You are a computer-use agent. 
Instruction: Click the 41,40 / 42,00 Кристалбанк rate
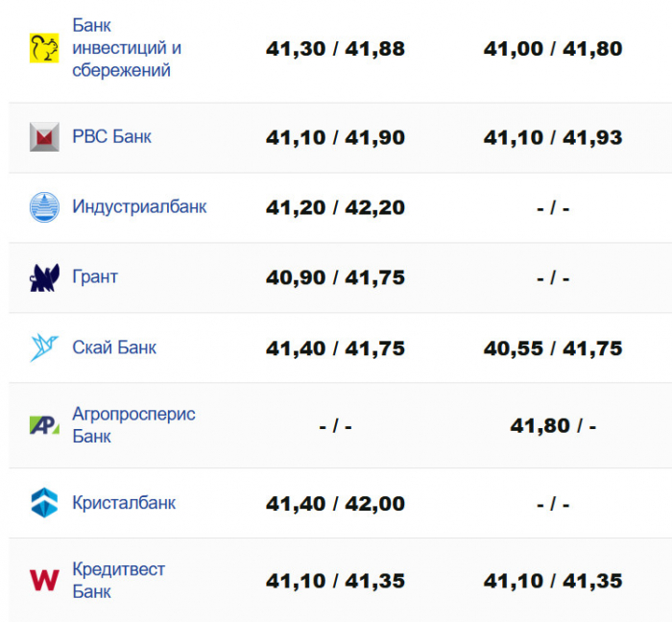coord(335,504)
